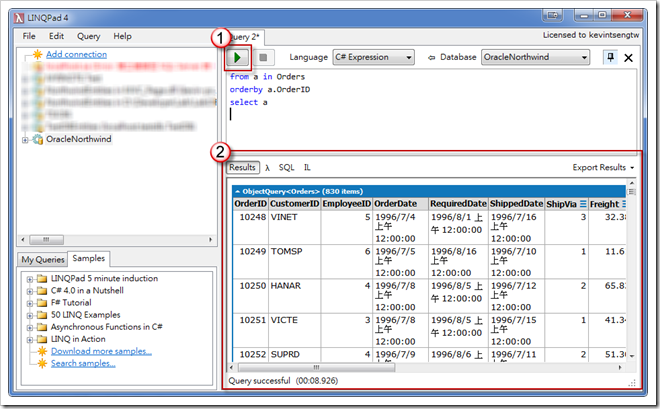Toggle the pin icon beside the Database dropdown
Screen dimensions: 660x409
[610, 57]
